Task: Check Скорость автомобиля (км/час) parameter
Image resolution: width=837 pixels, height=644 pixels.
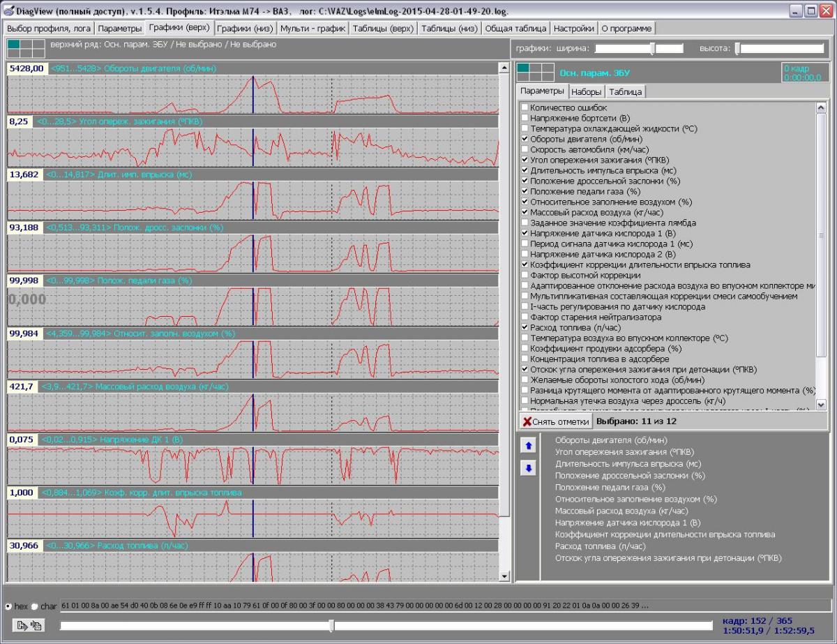Action: [x=525, y=149]
